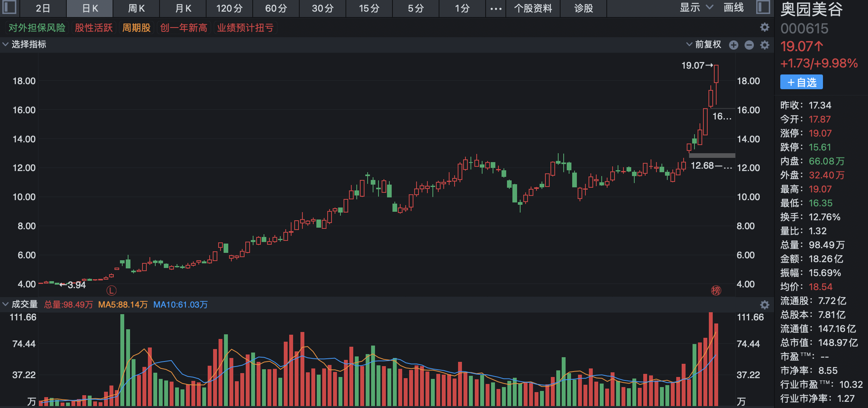Click the MA10:61.03万 volume legend text

click(x=181, y=305)
